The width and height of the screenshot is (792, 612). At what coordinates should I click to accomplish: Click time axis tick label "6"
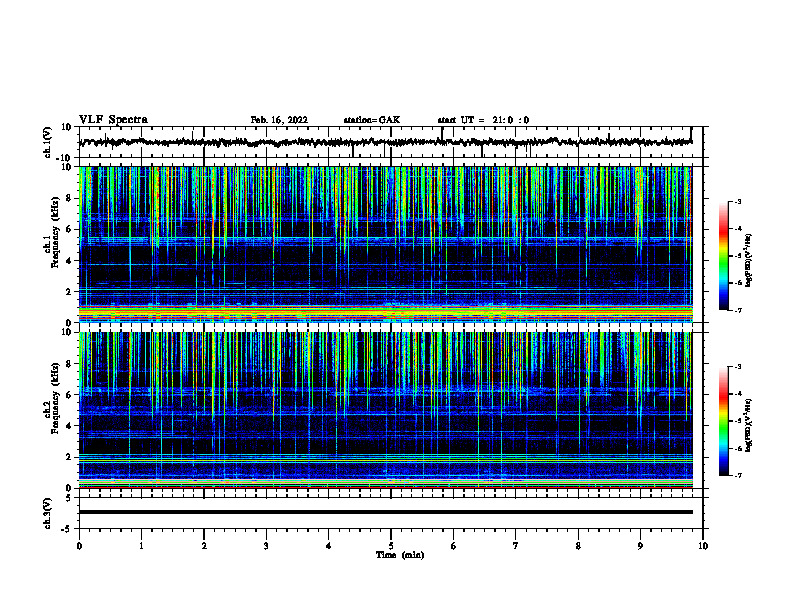click(x=453, y=546)
